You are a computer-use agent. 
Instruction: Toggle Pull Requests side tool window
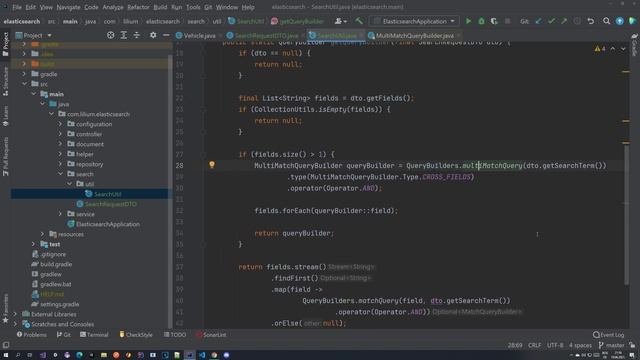(5, 156)
